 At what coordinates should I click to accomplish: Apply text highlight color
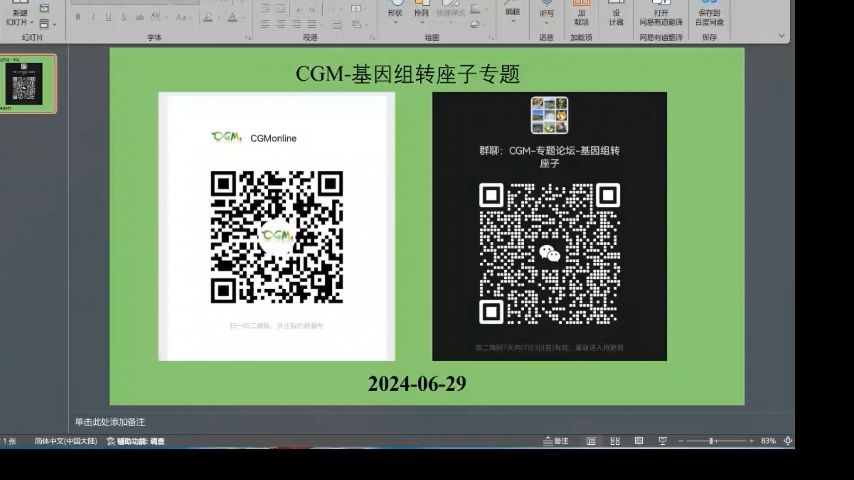[x=209, y=17]
